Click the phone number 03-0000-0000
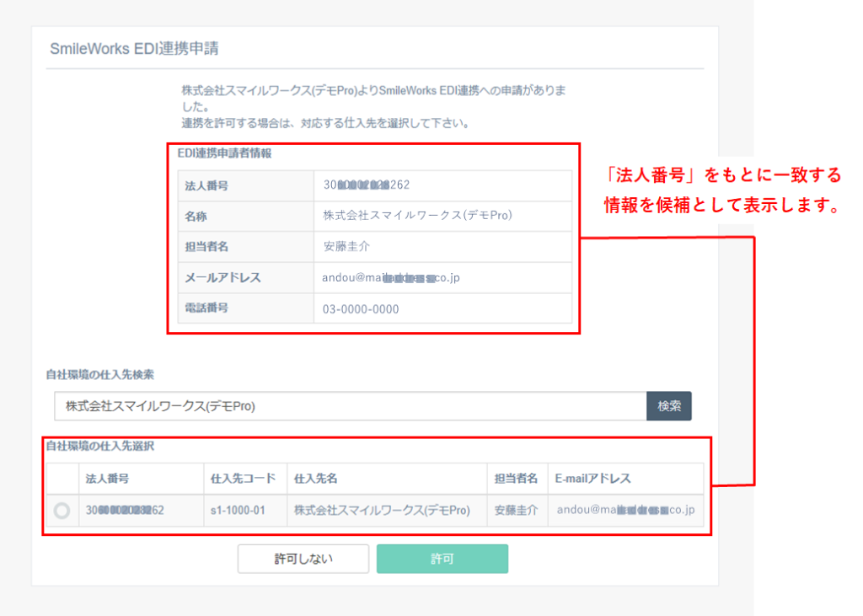Screen dimensions: 863x616 361,308
